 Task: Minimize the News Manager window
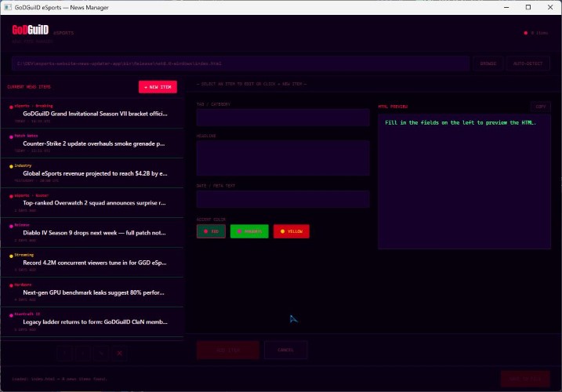point(506,7)
